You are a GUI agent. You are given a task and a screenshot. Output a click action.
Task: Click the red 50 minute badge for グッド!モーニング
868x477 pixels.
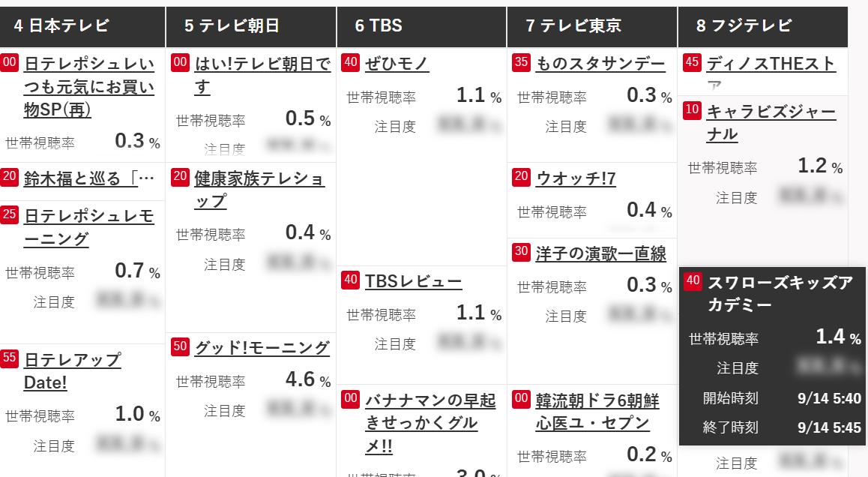click(180, 346)
